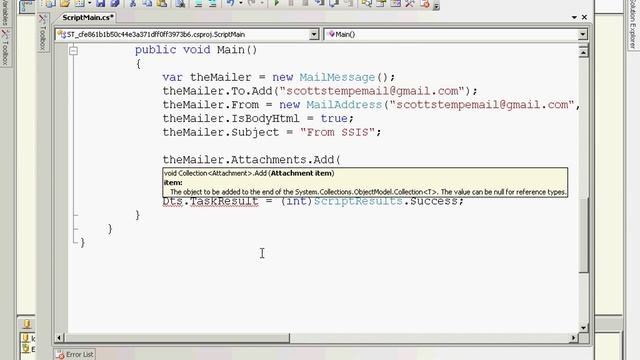
Task: Click the green Start Debugging icon
Action: click(276, 4)
